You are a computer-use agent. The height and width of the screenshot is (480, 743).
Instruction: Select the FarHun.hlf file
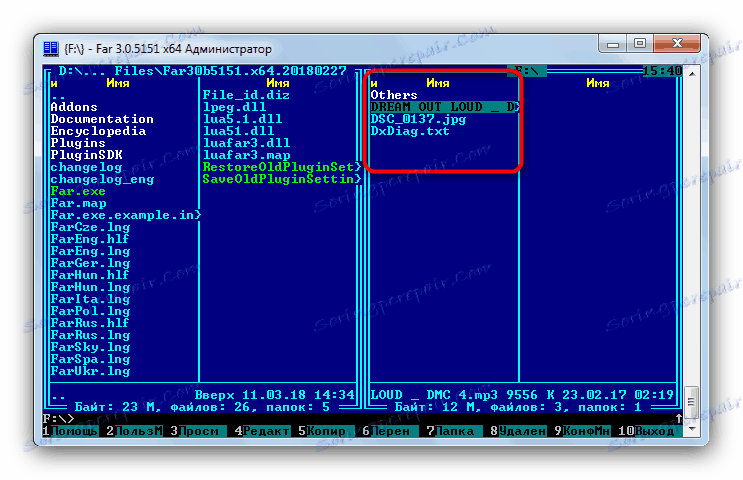pos(90,275)
